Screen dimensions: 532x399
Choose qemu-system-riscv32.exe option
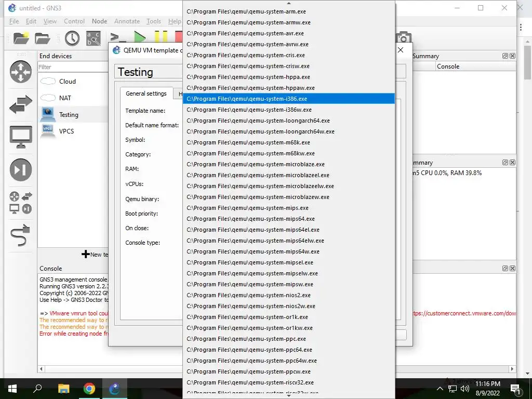pyautogui.click(x=289, y=382)
